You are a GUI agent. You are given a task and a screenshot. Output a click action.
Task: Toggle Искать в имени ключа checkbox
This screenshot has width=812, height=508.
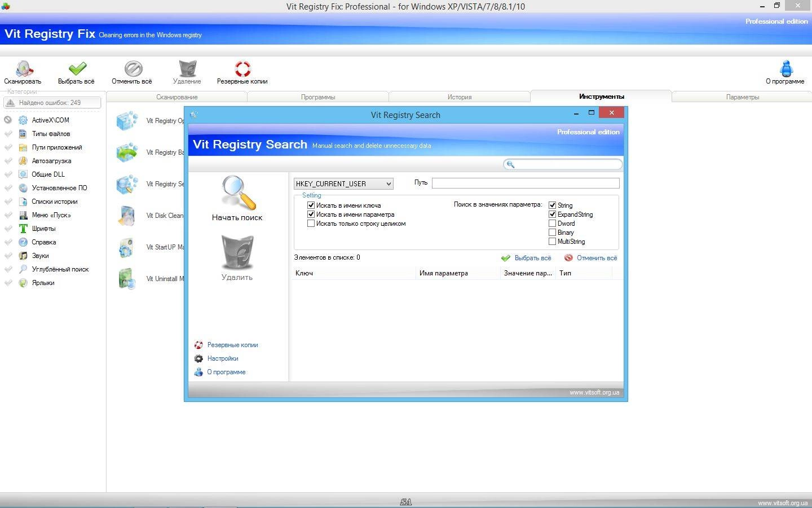click(x=311, y=205)
